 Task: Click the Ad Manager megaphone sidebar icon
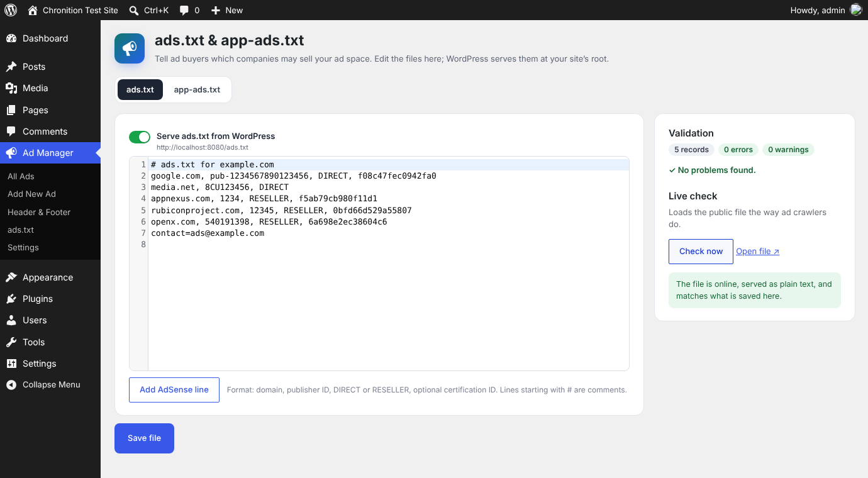point(11,153)
